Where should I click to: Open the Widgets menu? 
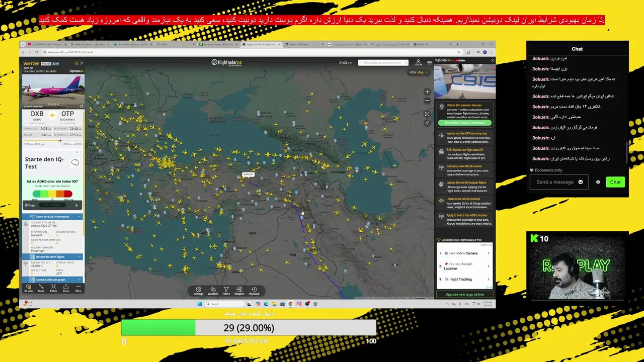pos(239,291)
